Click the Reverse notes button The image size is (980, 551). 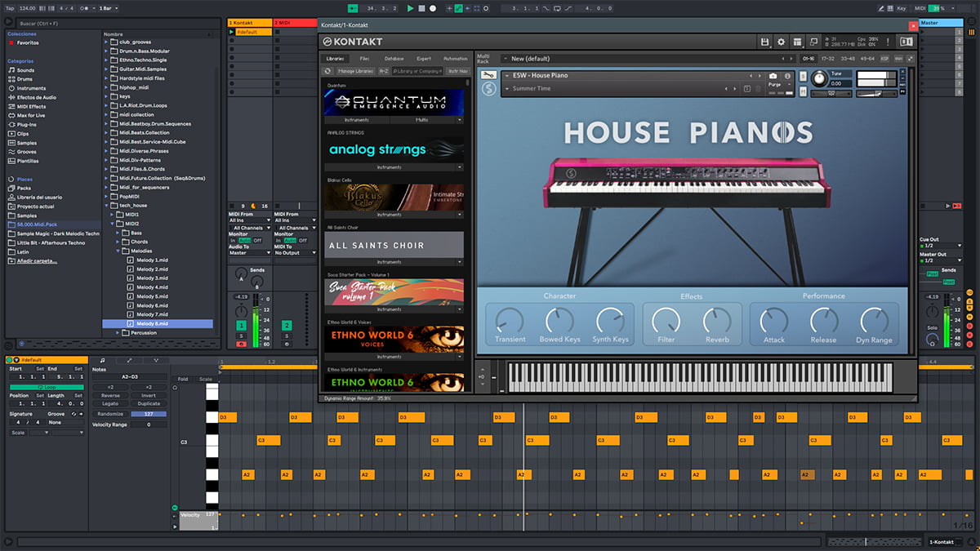pos(110,395)
